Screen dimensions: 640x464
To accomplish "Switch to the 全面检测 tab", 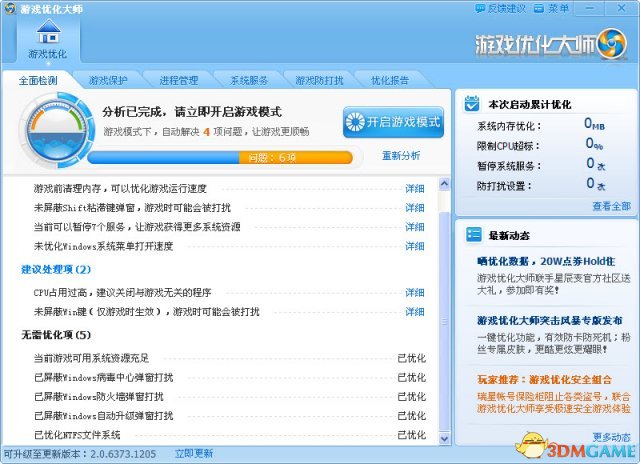I will click(x=38, y=80).
